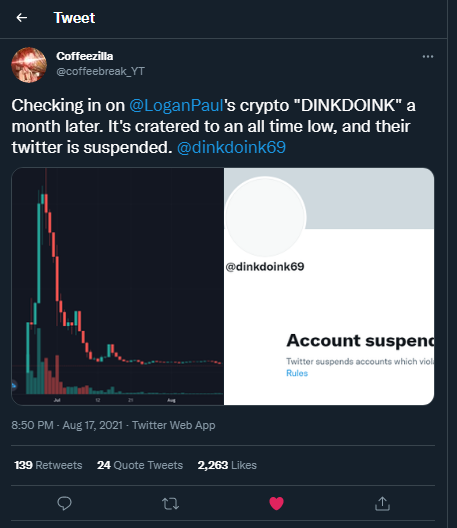Screen dimensions: 457x528
Task: View the 139 Retweets list
Action: [x=48, y=465]
